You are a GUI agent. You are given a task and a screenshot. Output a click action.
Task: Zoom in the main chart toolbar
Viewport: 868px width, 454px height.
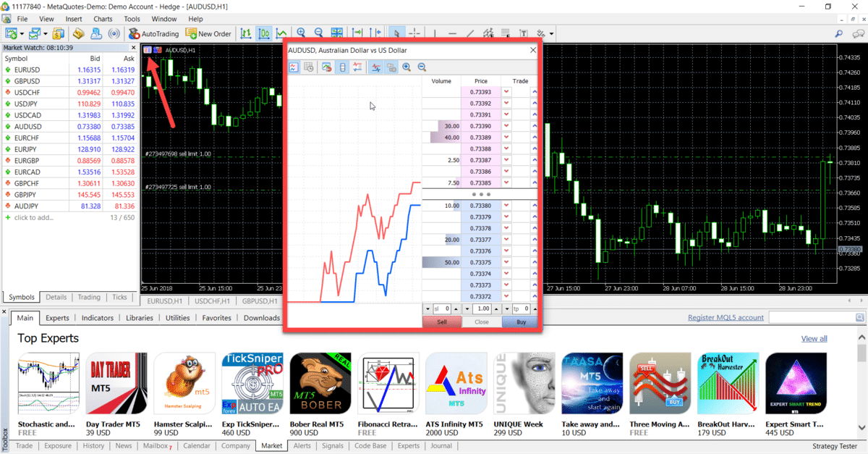click(301, 33)
